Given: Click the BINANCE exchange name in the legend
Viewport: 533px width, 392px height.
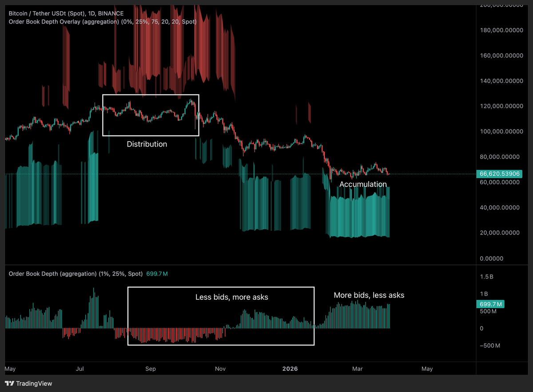Looking at the screenshot, I should coord(111,13).
